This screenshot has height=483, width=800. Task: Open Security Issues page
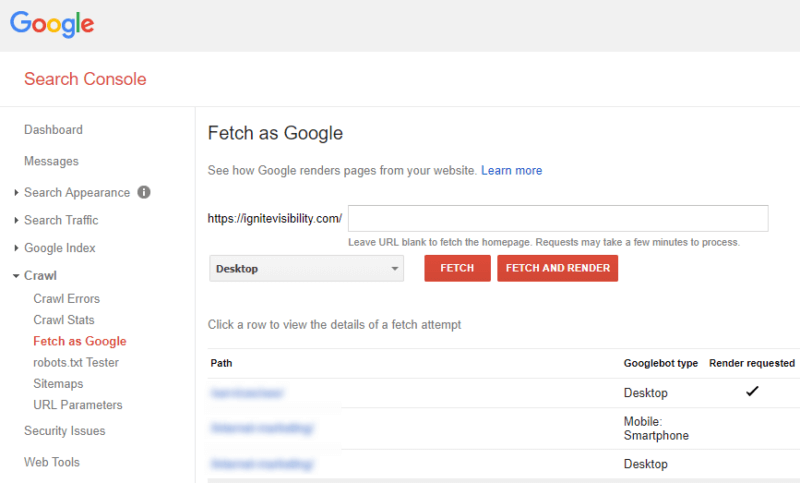pos(64,430)
